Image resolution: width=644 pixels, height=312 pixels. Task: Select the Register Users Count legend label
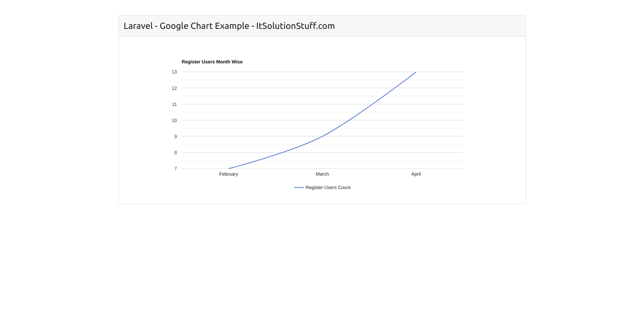click(328, 187)
